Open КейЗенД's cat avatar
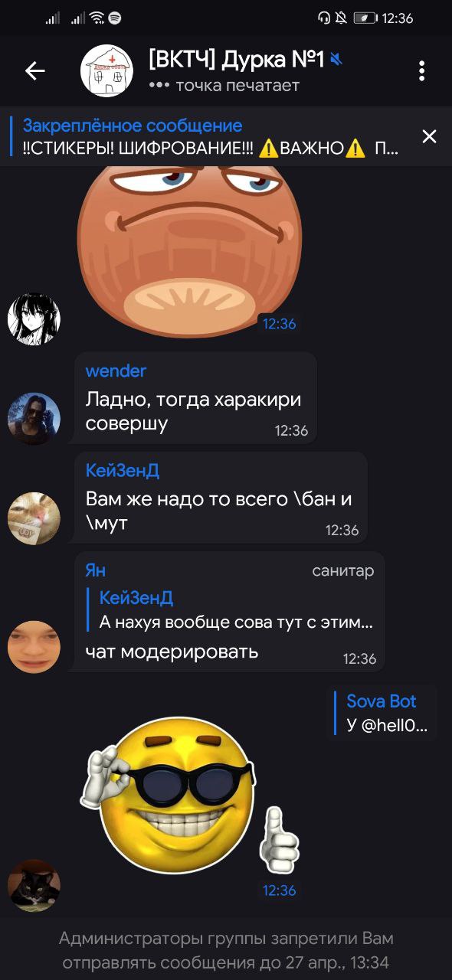This screenshot has height=980, width=452. click(34, 518)
